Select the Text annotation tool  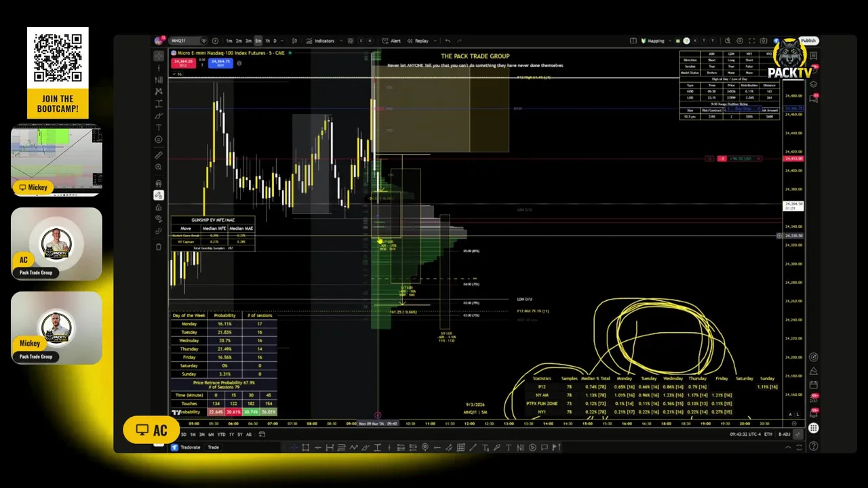coord(159,127)
